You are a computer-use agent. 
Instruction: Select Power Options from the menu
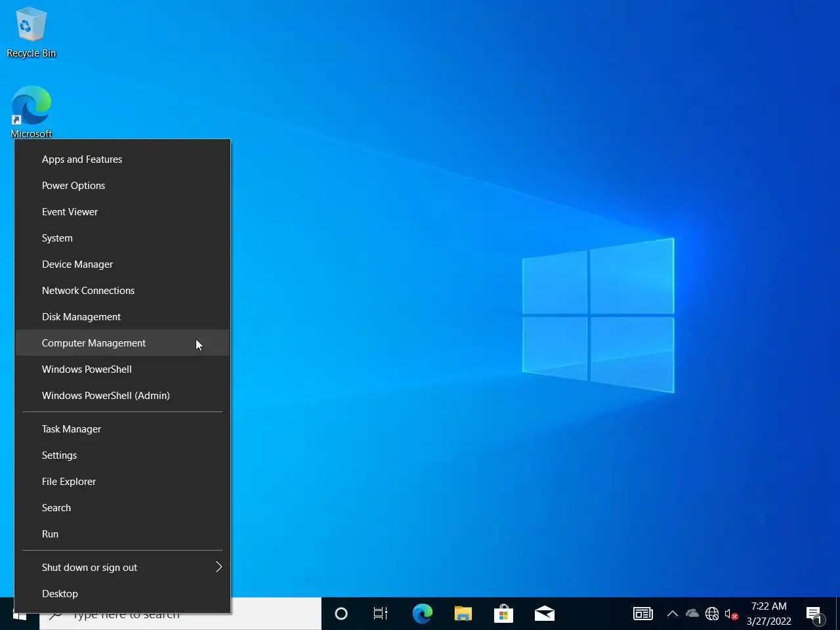[x=122, y=186]
